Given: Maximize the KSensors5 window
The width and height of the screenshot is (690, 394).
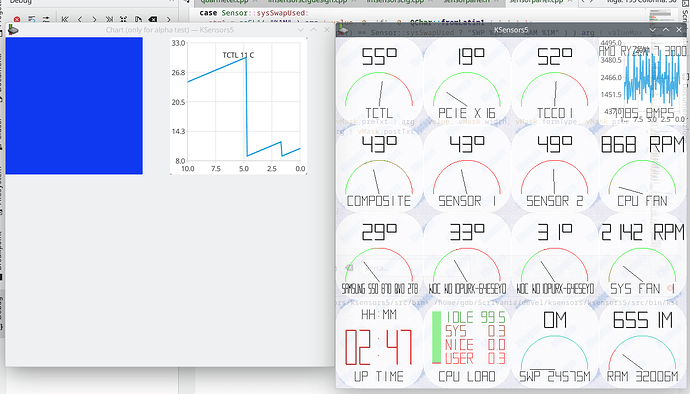Looking at the screenshot, I should 666,30.
